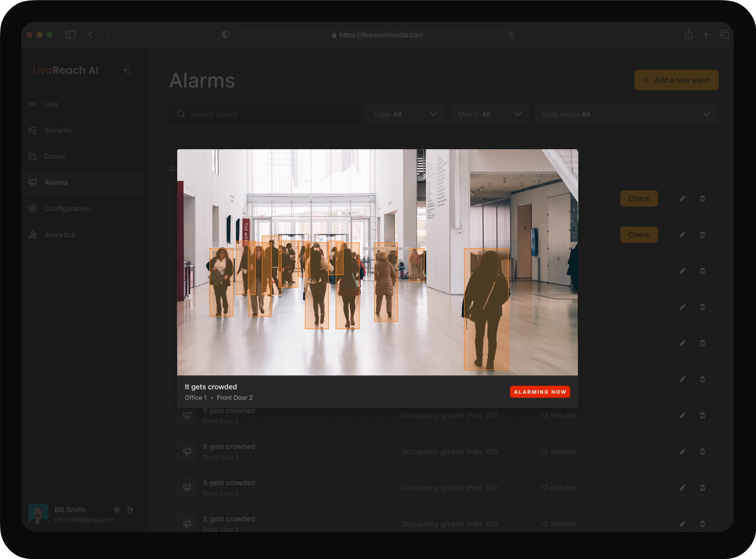Open the browser share icon
This screenshot has width=756, height=559.
pos(688,34)
